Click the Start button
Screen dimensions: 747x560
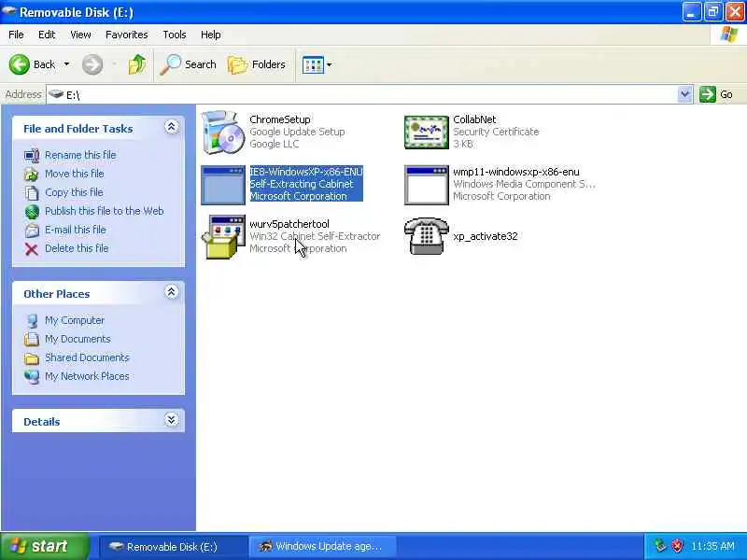45,546
